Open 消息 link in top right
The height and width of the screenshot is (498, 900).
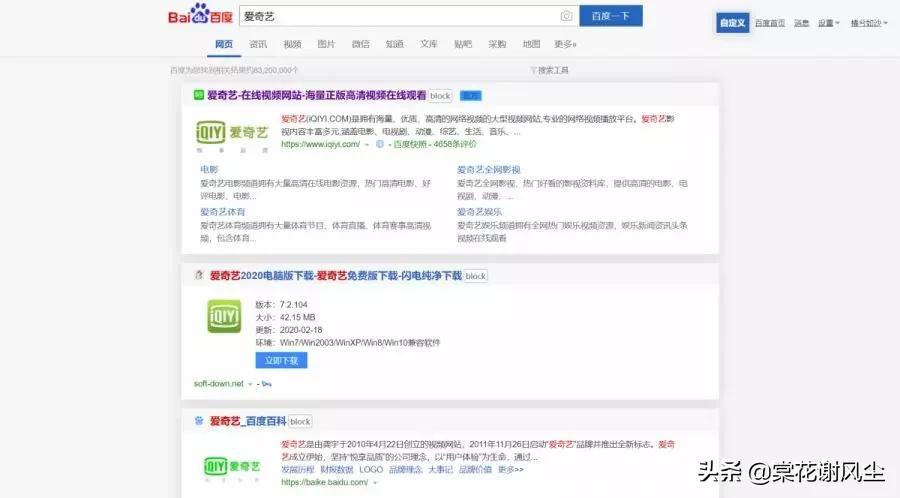pyautogui.click(x=801, y=23)
